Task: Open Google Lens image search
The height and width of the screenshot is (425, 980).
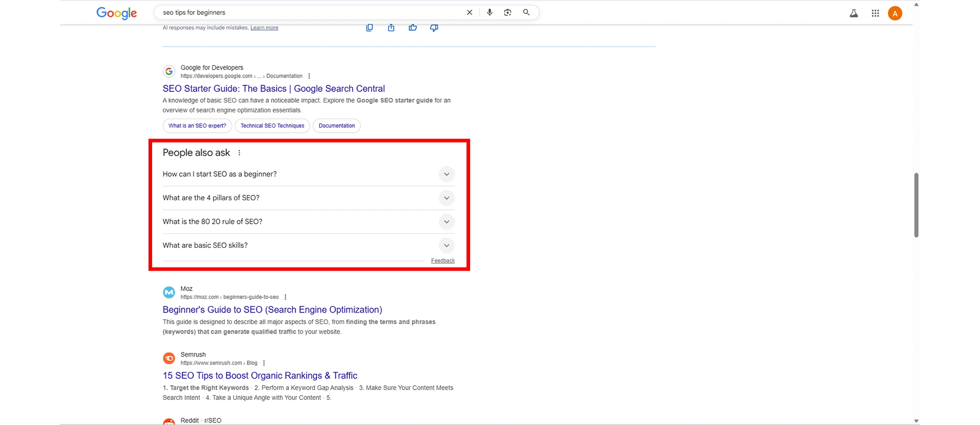Action: click(507, 12)
